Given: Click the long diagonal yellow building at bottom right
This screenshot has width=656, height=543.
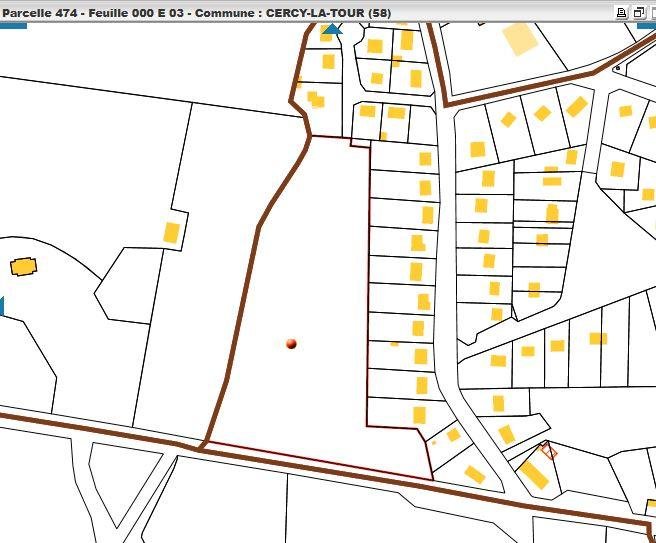Looking at the screenshot, I should click(x=533, y=474).
